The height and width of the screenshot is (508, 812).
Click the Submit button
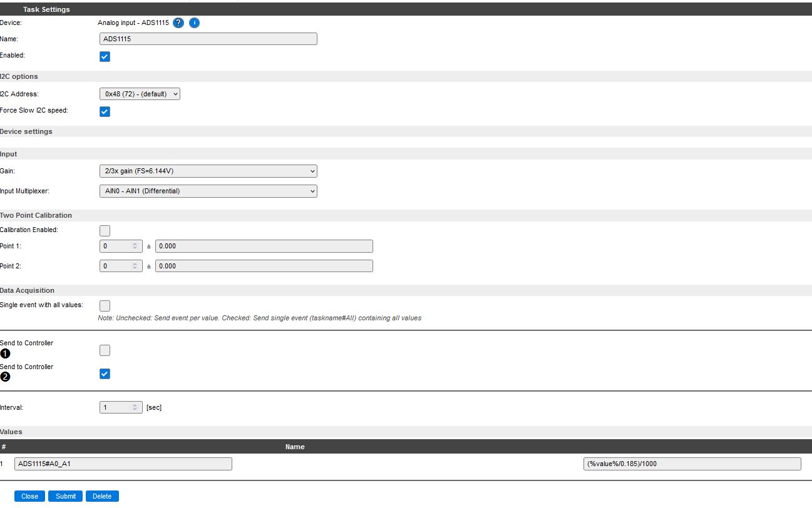(x=66, y=496)
